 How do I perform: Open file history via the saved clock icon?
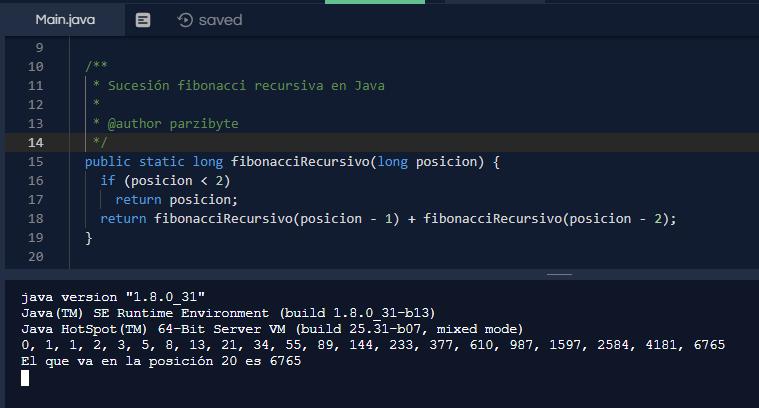(185, 20)
